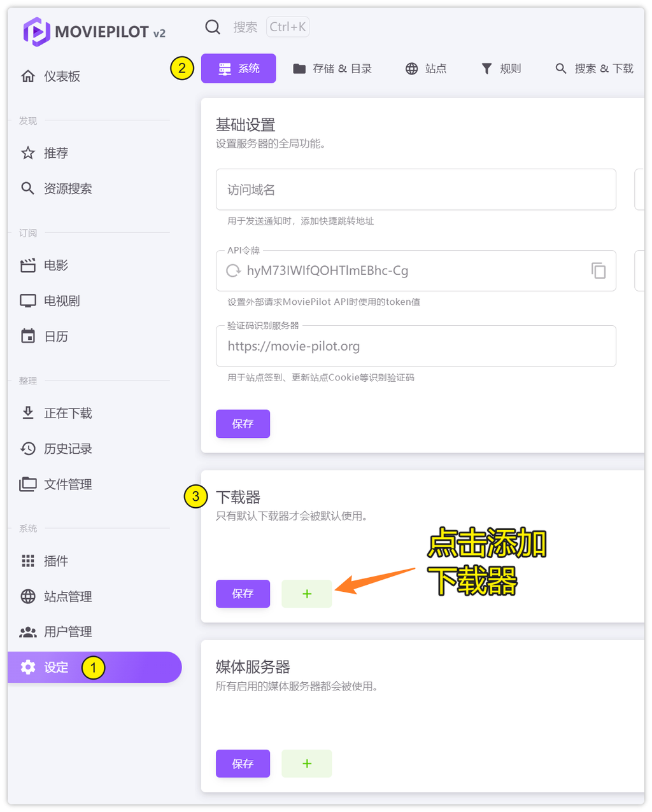Click the access domain (访问域名) input field
Image resolution: width=652 pixels, height=812 pixels.
pyautogui.click(x=416, y=190)
